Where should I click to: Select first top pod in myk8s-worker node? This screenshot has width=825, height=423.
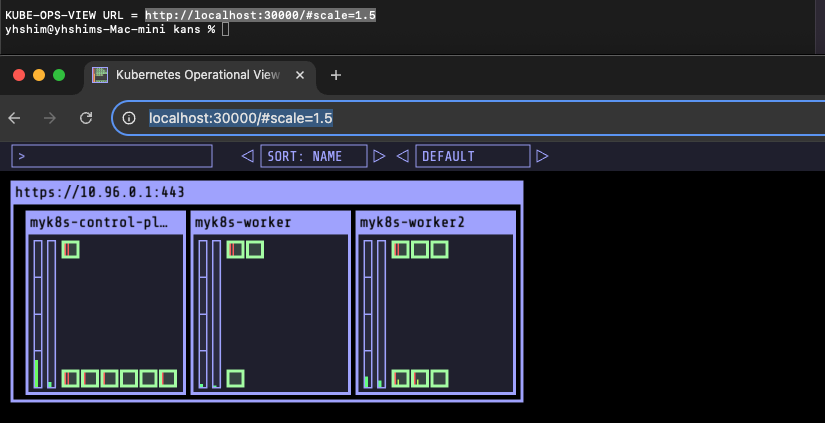[x=235, y=249]
